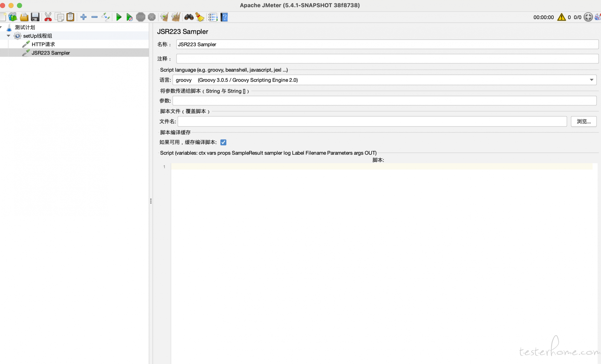Open Help question mark icon
This screenshot has height=364, width=601.
pyautogui.click(x=224, y=17)
